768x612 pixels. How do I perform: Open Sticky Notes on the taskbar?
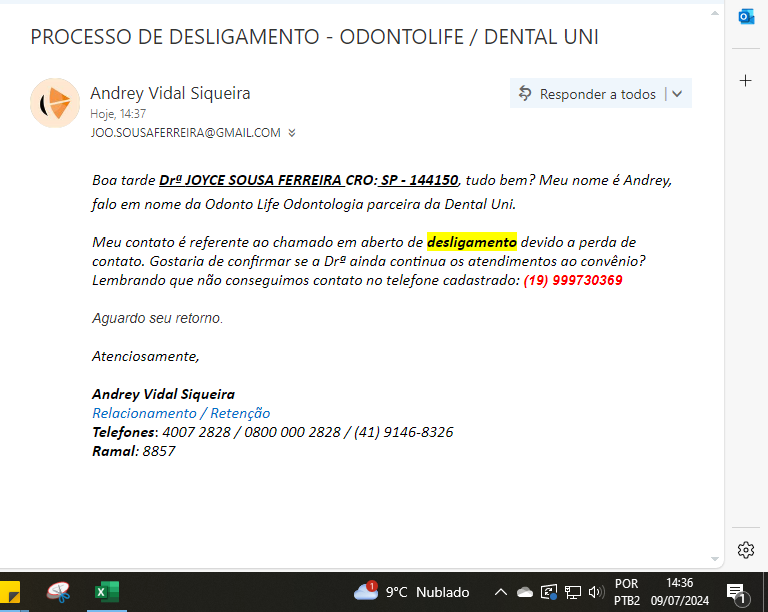pyautogui.click(x=9, y=592)
